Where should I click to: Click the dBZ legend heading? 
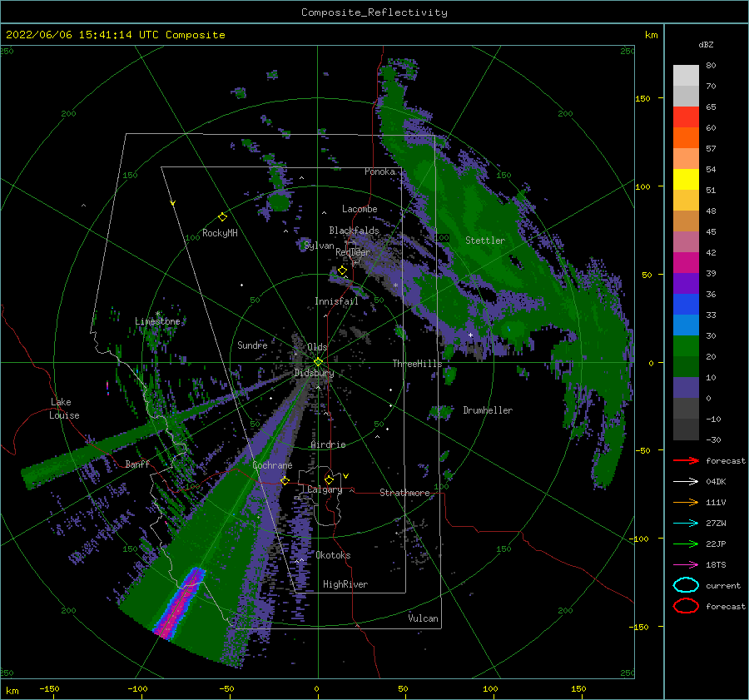[706, 44]
